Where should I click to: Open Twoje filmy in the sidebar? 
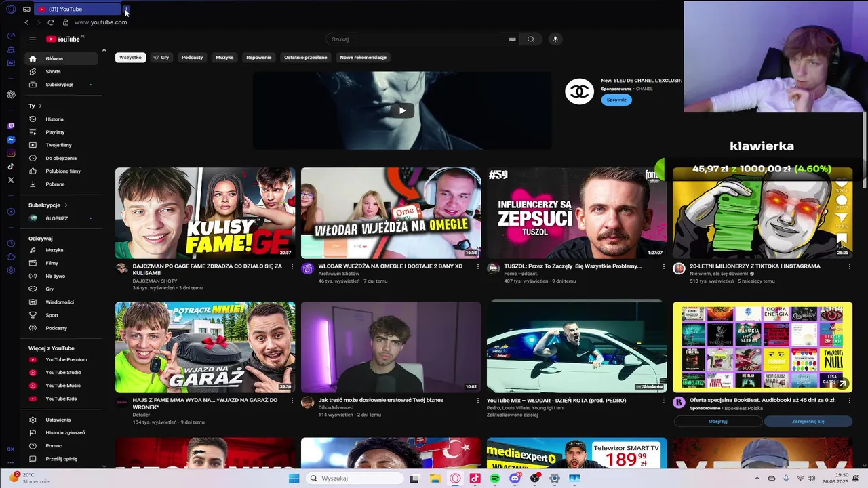click(x=61, y=145)
